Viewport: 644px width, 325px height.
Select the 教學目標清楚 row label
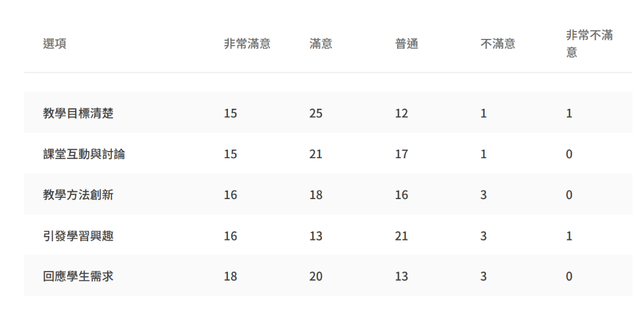coord(78,113)
